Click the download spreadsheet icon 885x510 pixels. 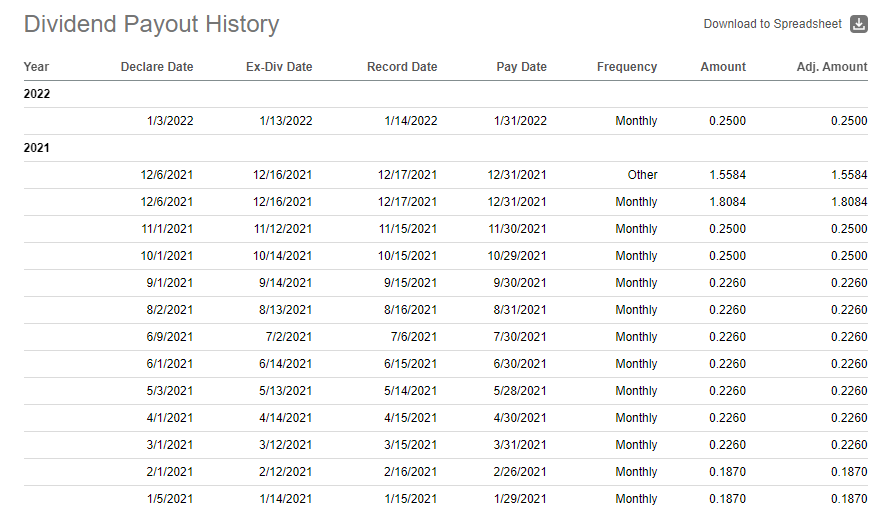point(858,24)
